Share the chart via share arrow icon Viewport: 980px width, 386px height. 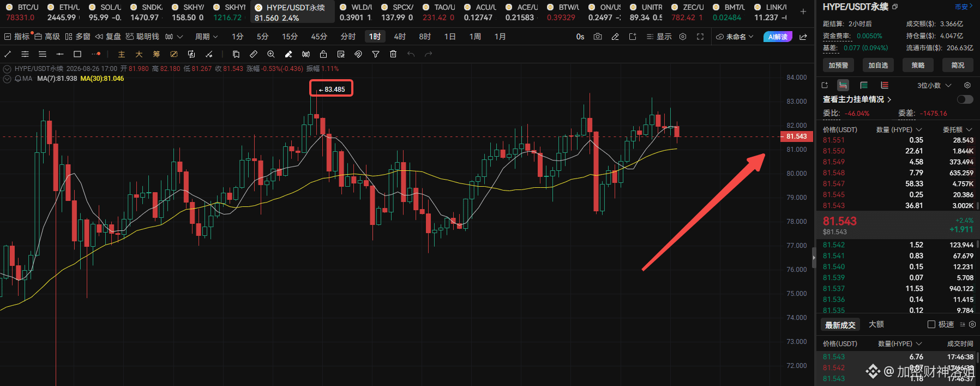pos(803,37)
